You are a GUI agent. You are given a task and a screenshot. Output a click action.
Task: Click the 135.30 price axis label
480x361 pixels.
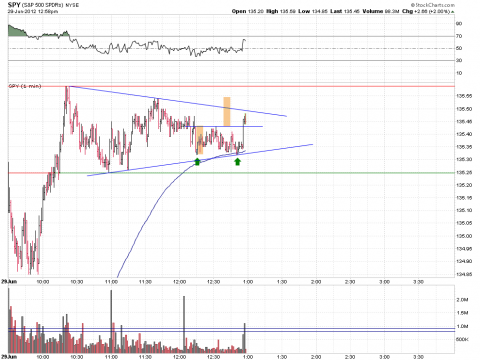pyautogui.click(x=464, y=160)
